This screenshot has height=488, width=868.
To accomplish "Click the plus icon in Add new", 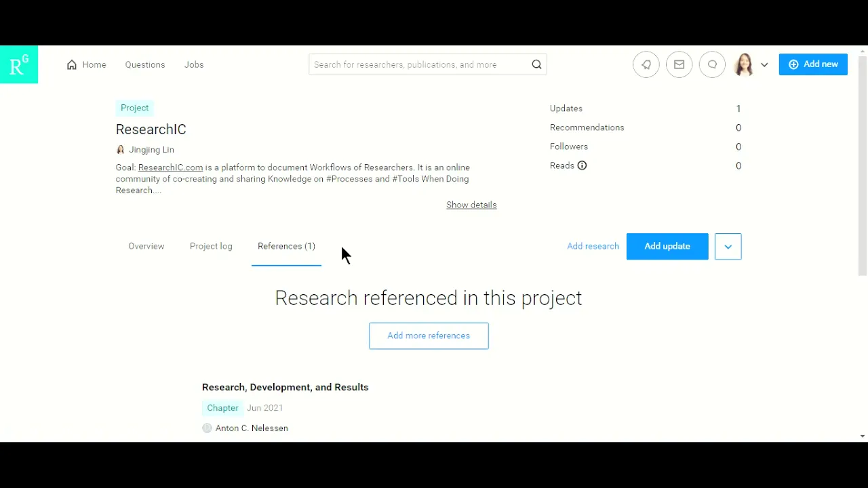I will pos(793,64).
